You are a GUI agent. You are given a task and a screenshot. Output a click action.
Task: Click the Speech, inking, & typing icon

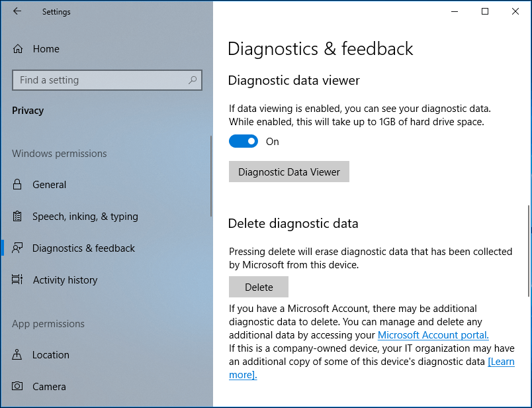pos(18,217)
